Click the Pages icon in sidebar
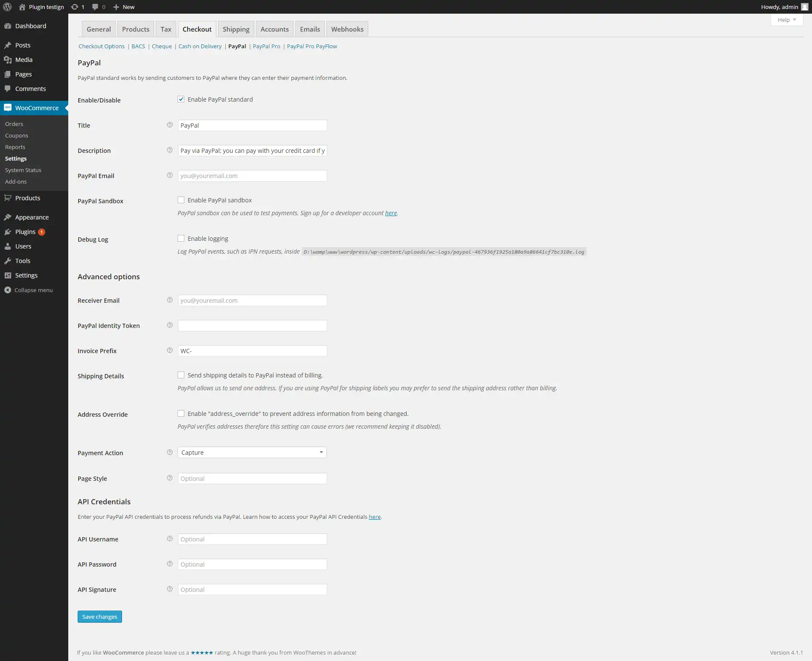The height and width of the screenshot is (661, 812). click(8, 74)
